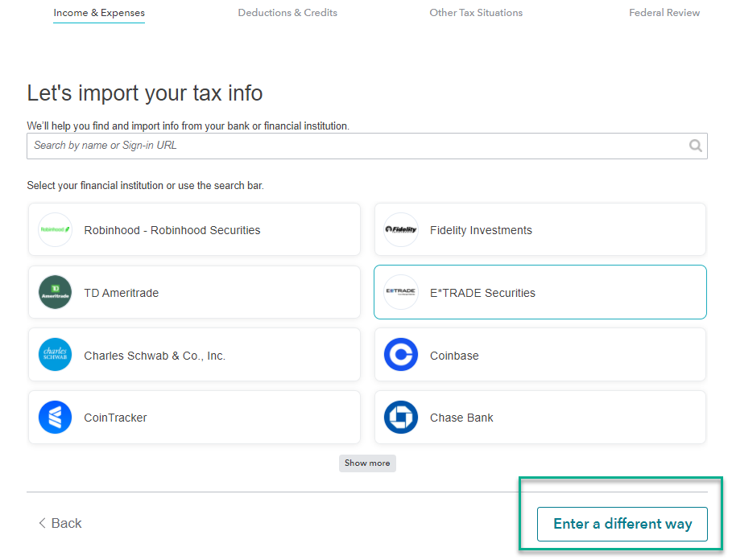The width and height of the screenshot is (732, 560).
Task: Go Back to previous step
Action: point(60,523)
